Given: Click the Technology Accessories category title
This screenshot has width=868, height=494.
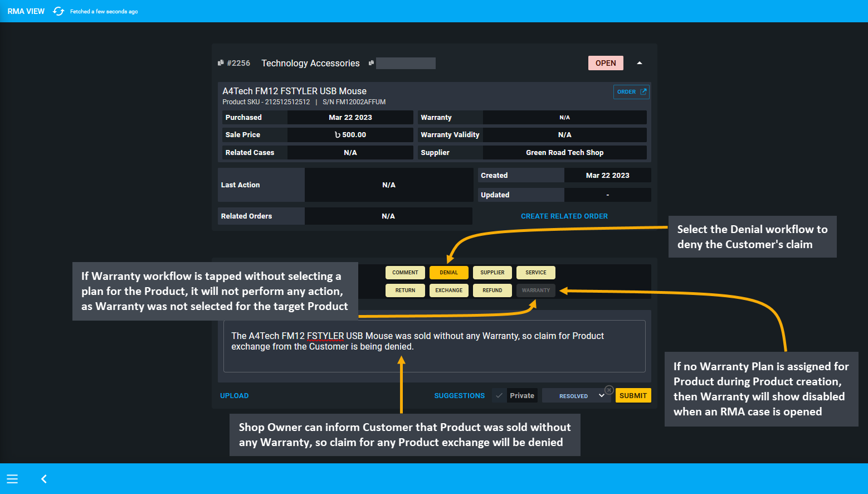Looking at the screenshot, I should 310,63.
